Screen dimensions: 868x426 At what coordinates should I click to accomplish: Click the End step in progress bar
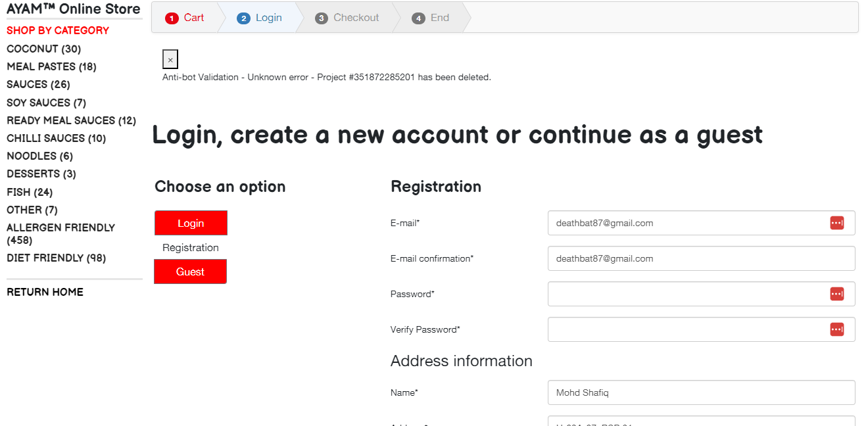point(431,18)
